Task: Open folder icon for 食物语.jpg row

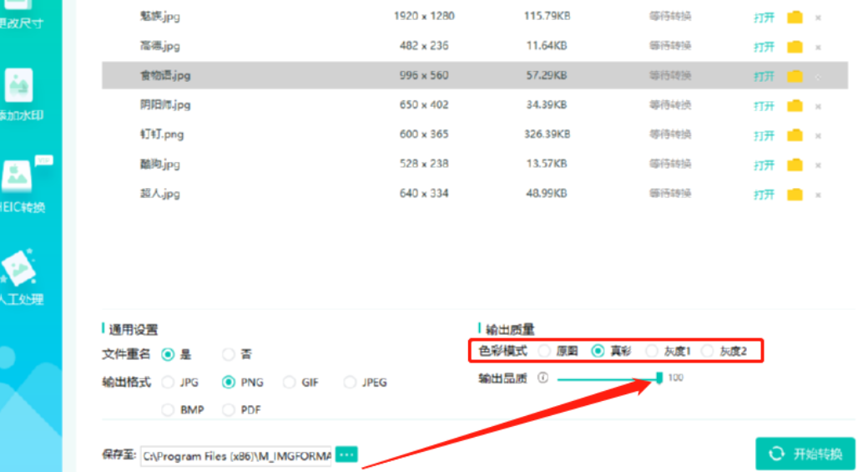Action: tap(795, 76)
